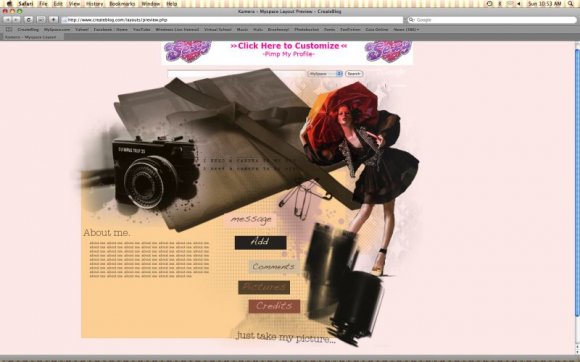Screen dimensions: 580x362
Task: Open the CreateBlog bookmark
Action: (x=28, y=29)
